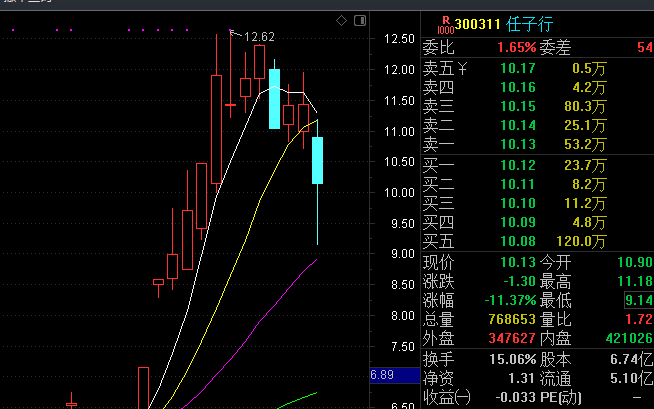Click the 涨幅 value -11.37%
The image size is (654, 409).
pos(510,301)
